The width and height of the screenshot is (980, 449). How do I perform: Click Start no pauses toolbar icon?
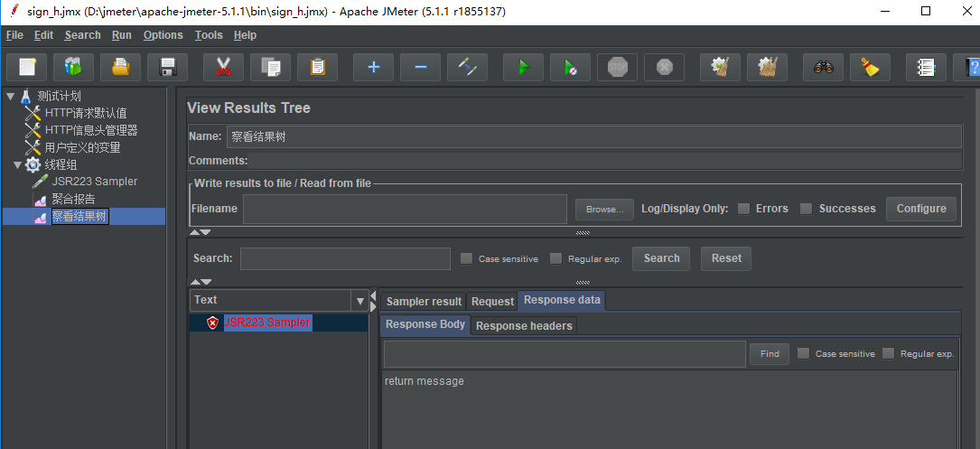570,68
